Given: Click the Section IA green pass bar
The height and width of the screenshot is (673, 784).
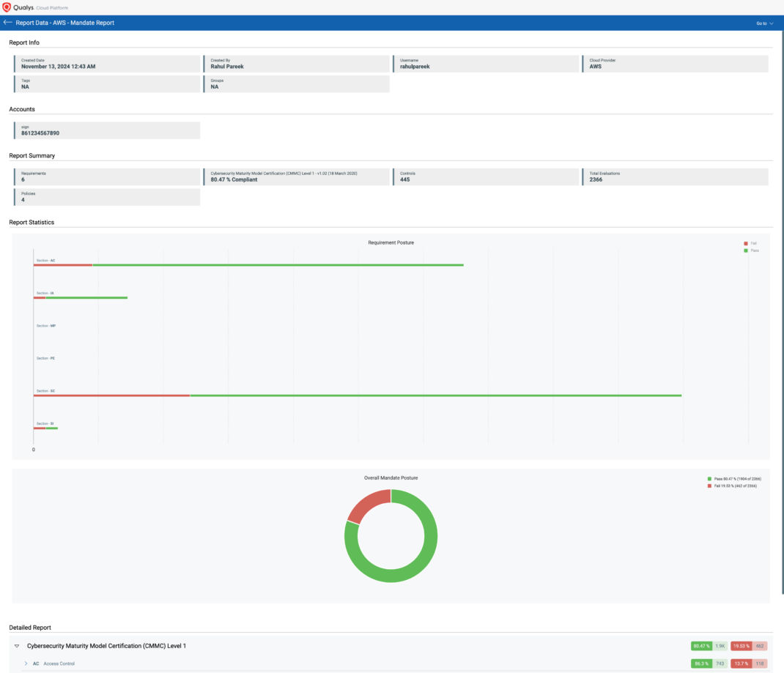Looking at the screenshot, I should [86, 298].
